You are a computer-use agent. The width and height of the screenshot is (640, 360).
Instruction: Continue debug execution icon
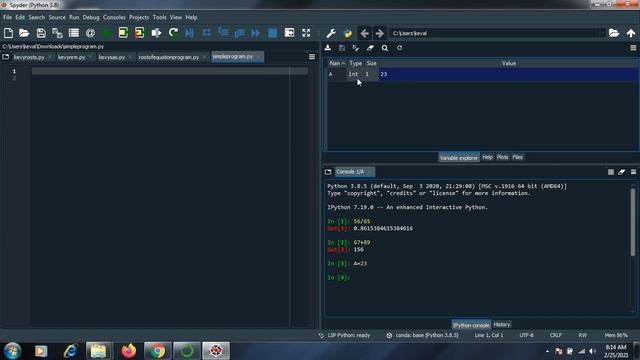256,33
